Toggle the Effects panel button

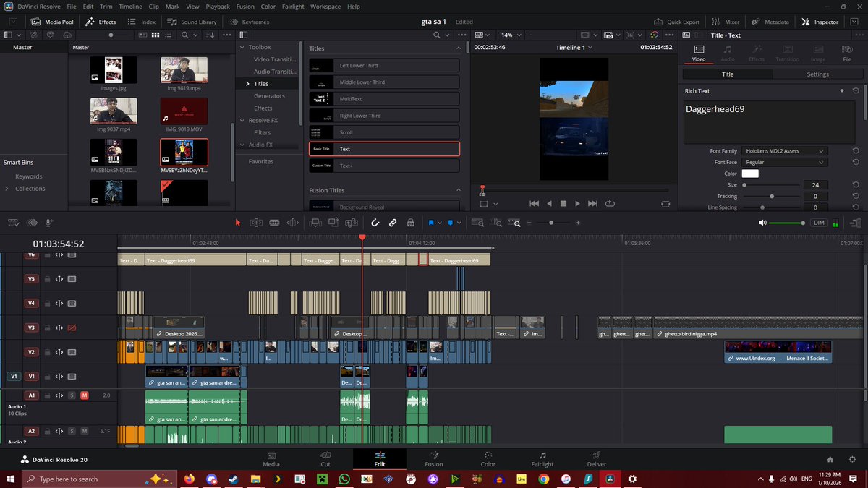pyautogui.click(x=101, y=22)
